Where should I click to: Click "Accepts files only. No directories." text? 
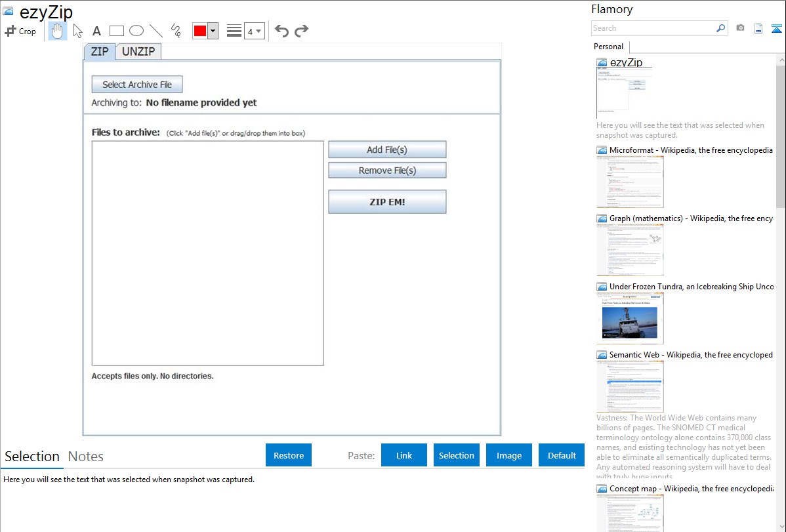point(152,376)
